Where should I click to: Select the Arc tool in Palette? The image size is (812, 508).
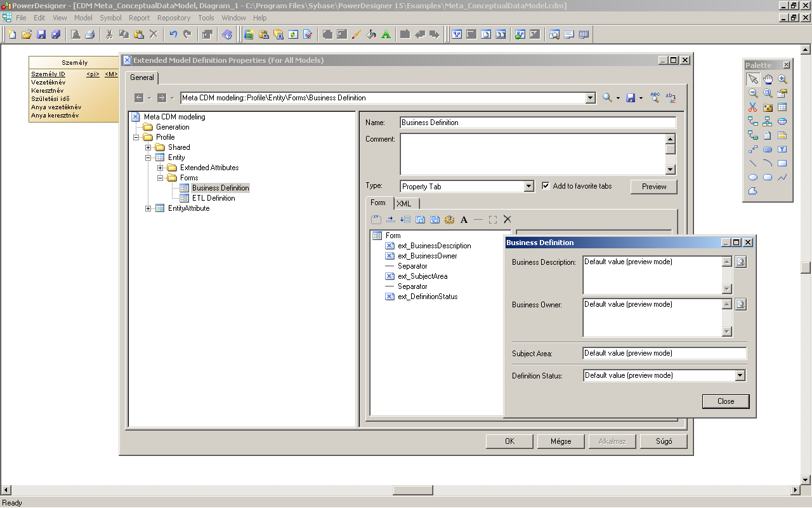(x=768, y=163)
